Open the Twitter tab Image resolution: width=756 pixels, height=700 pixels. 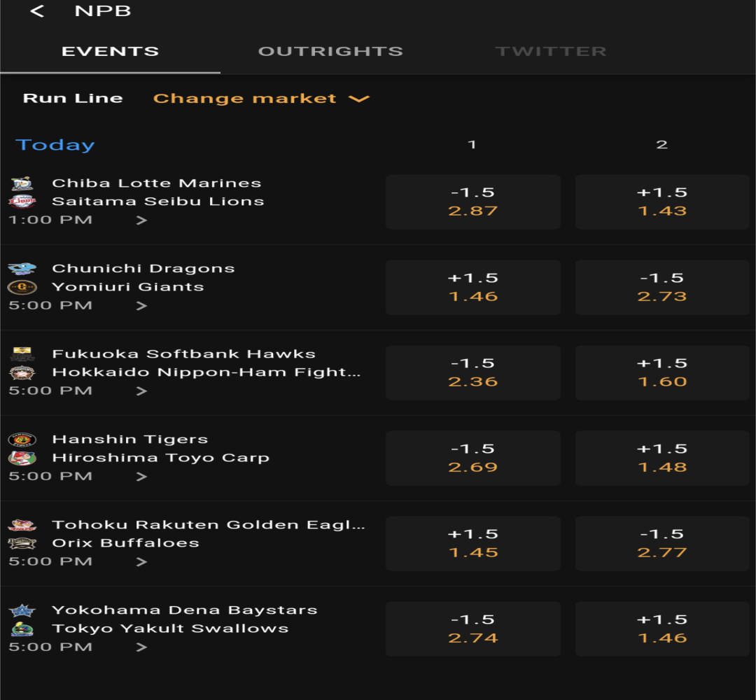(x=551, y=51)
